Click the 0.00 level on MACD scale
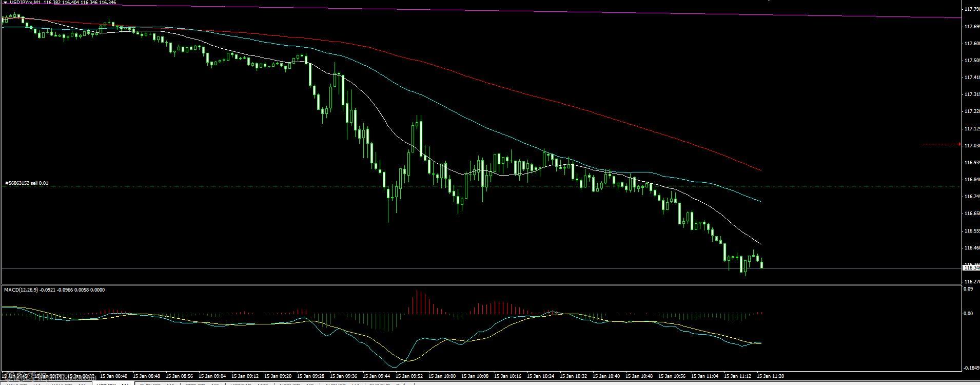This screenshot has width=980, height=385. pos(968,313)
